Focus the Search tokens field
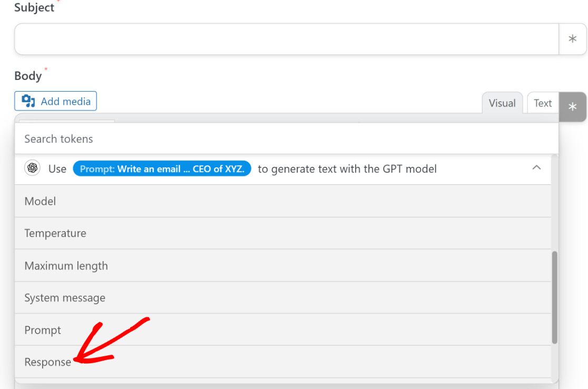This screenshot has width=588, height=389. [286, 139]
